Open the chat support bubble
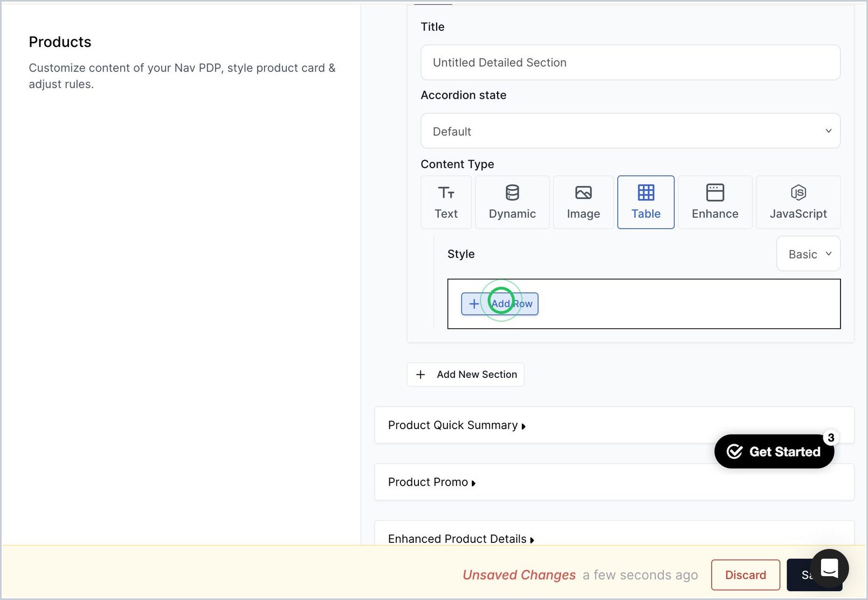 pos(829,568)
